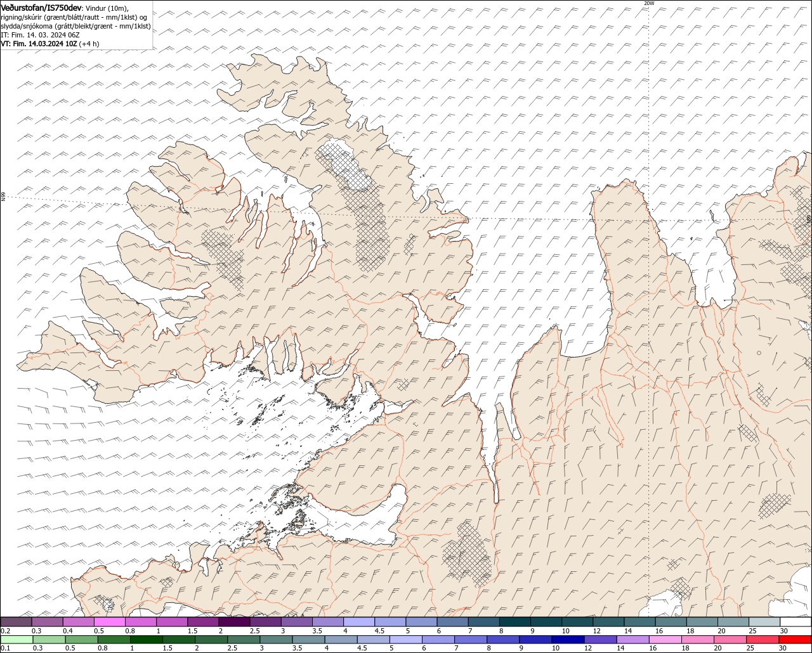Pick the upper scale's darkest purple swatch at 2
Viewport: 812px width, 653px height.
(234, 622)
